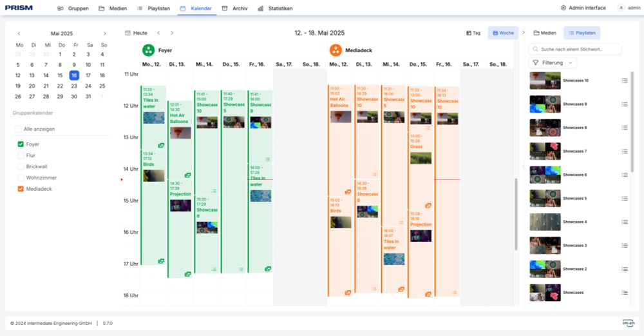644x336 pixels.
Task: Open Mediadeck Monday Hot Air Balloons event
Action: (x=341, y=140)
